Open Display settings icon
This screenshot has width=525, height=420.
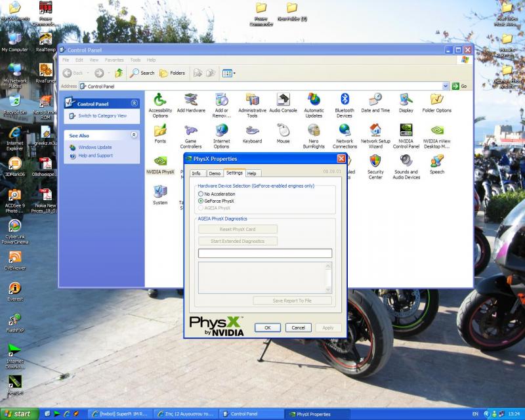406,102
